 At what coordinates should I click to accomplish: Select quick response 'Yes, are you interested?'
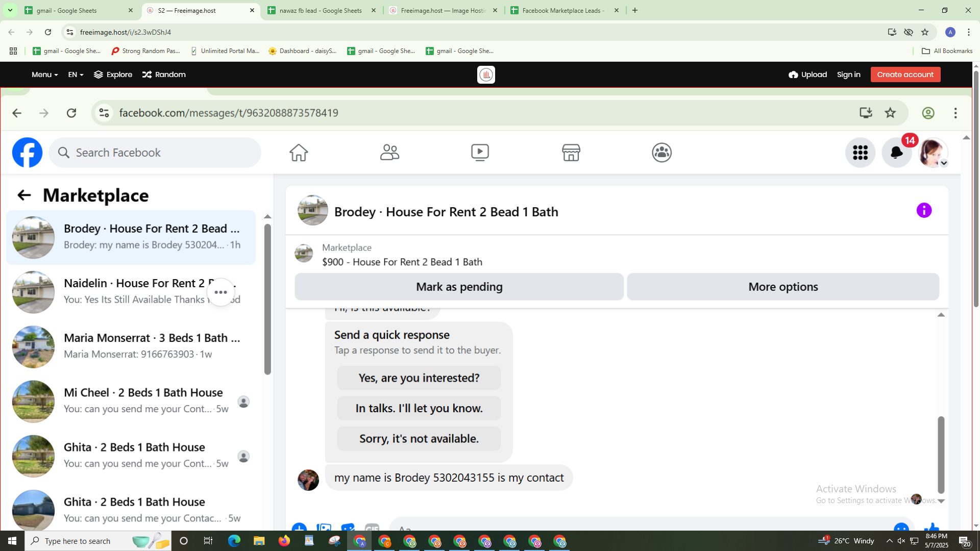(419, 378)
